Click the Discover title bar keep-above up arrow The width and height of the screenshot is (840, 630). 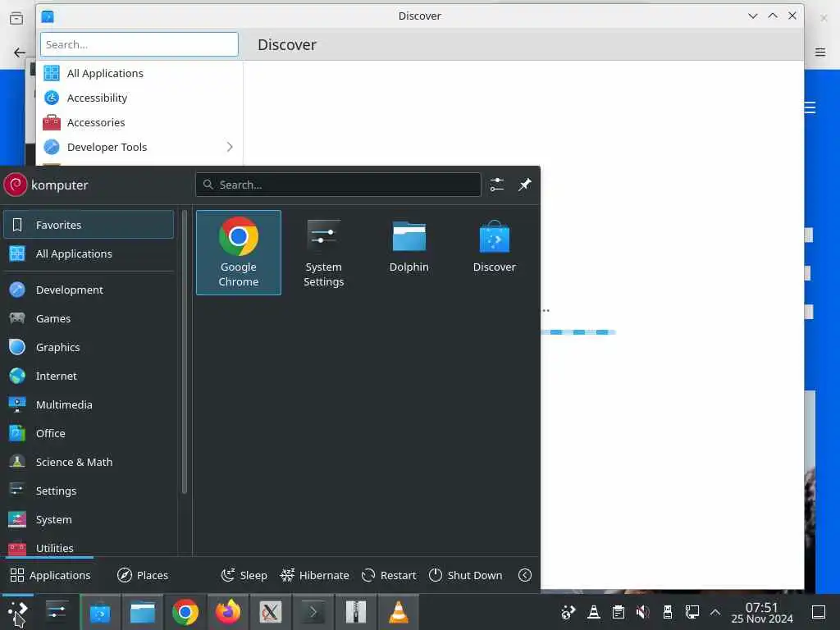[773, 16]
